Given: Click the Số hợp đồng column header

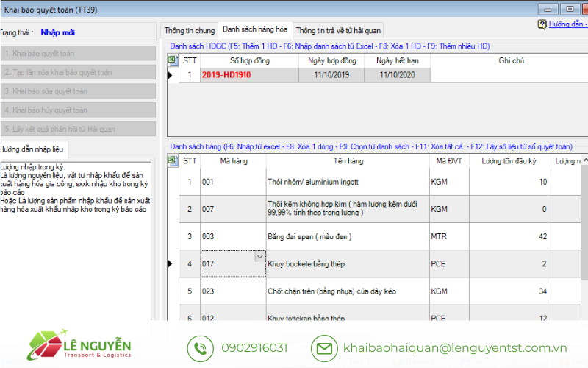Looking at the screenshot, I should [x=249, y=60].
